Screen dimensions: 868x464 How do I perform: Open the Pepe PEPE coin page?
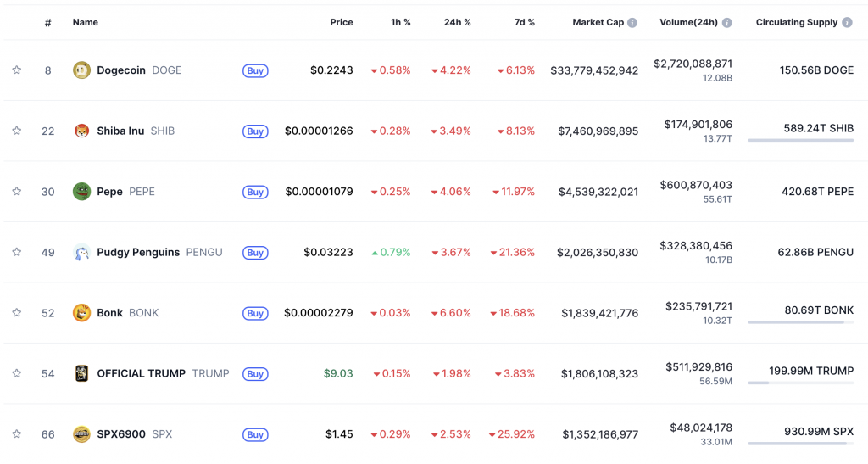(125, 192)
